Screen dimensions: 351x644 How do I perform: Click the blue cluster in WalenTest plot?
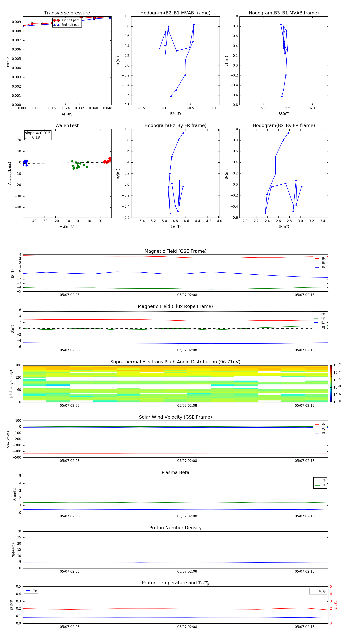(x=25, y=163)
